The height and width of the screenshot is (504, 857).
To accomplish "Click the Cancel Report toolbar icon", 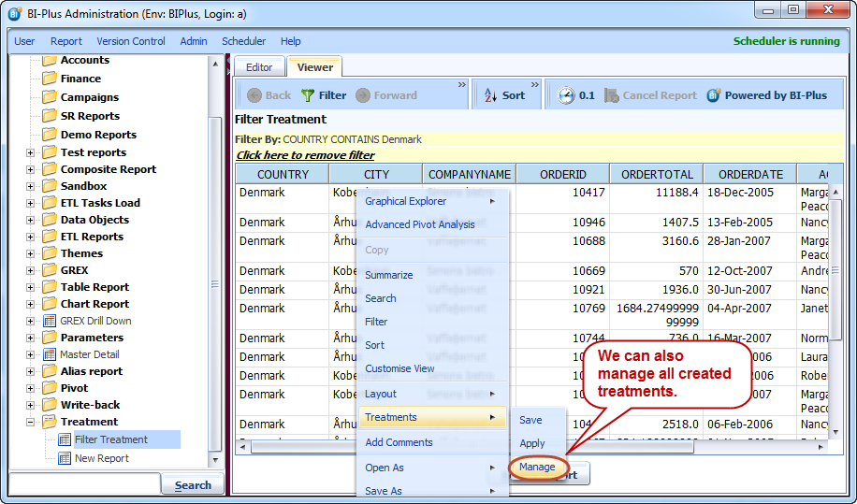I will 612,95.
